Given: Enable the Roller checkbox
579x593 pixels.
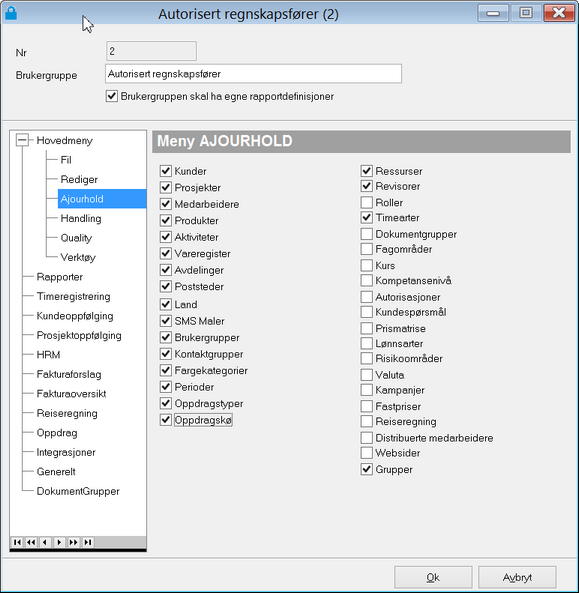Looking at the screenshot, I should click(366, 202).
